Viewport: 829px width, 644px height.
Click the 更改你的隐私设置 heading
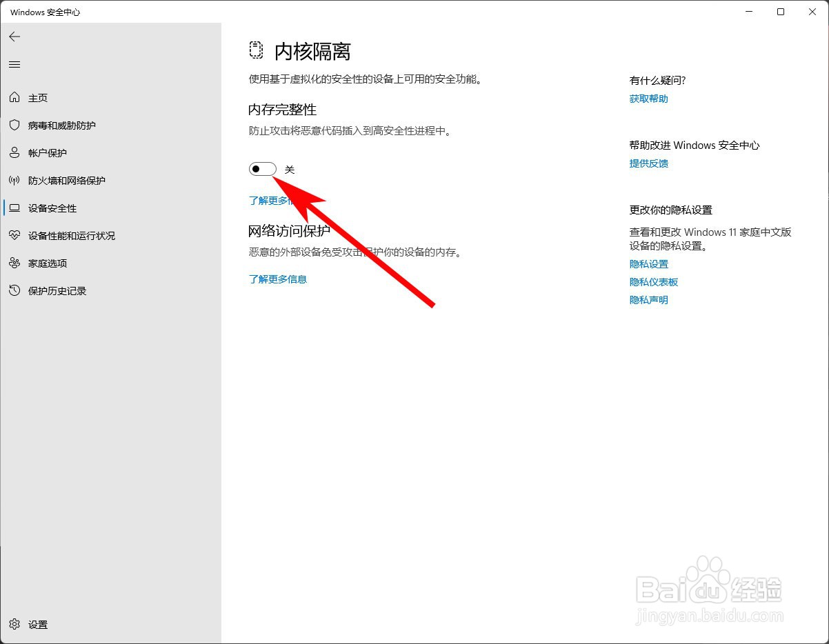pyautogui.click(x=671, y=210)
